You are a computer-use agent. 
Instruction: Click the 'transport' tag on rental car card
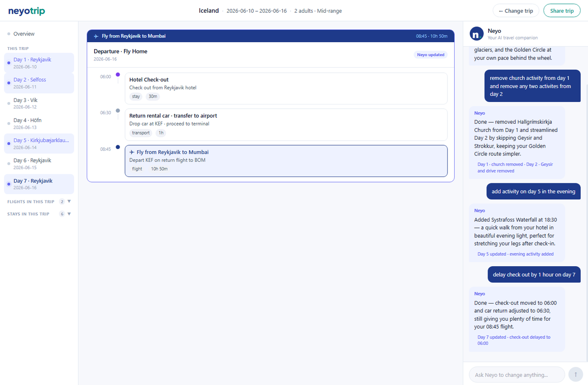(x=141, y=133)
